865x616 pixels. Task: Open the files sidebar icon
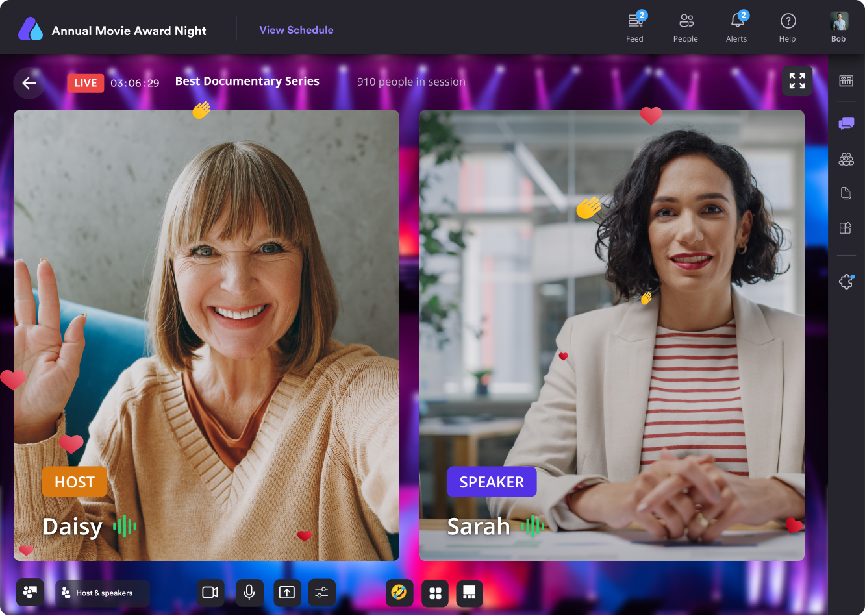846,193
